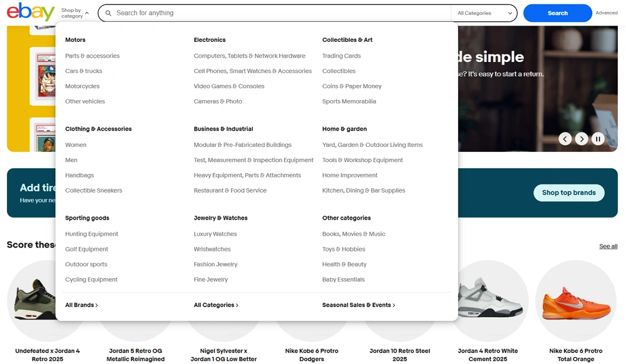This screenshot has height=364, width=626.
Task: Open Collectibles & Art heading
Action: 347,40
